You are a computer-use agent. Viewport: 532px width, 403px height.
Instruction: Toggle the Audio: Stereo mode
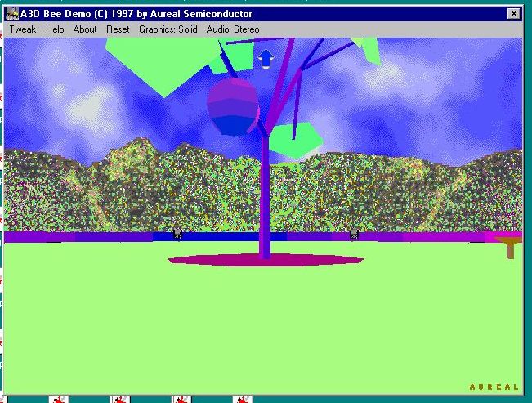coord(233,29)
